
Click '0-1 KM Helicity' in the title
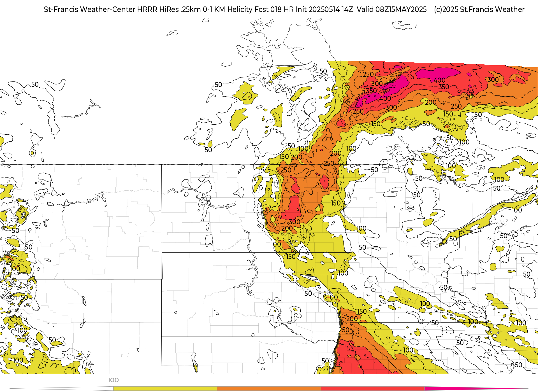coord(228,10)
